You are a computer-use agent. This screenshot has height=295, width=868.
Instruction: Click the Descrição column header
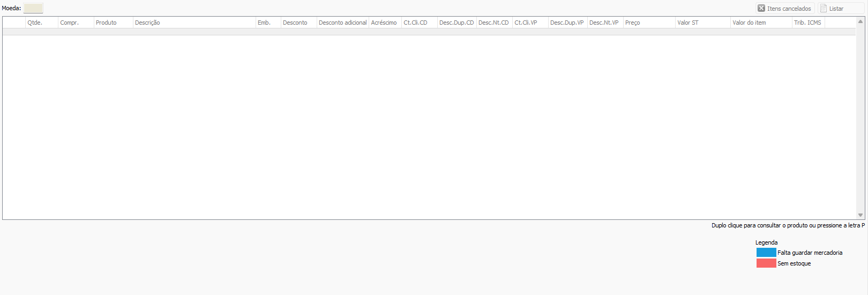(194, 23)
